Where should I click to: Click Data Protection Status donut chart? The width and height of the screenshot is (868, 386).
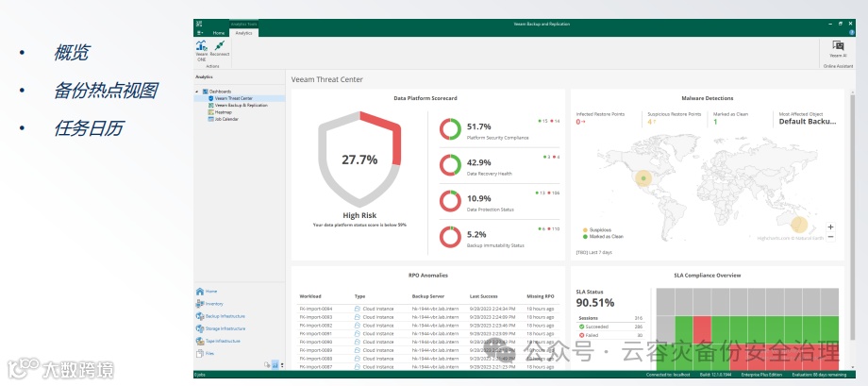tap(451, 201)
